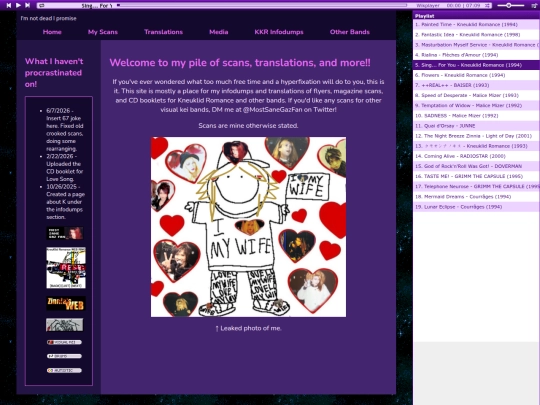Play Coming Alive by RADIOSTAR
The height and width of the screenshot is (405, 540).
point(476,156)
